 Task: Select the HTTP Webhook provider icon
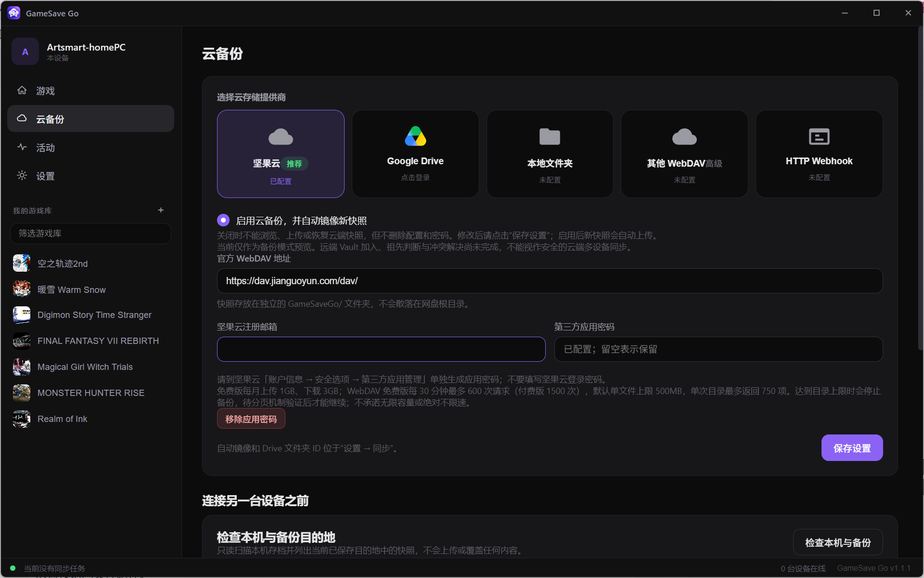point(819,137)
